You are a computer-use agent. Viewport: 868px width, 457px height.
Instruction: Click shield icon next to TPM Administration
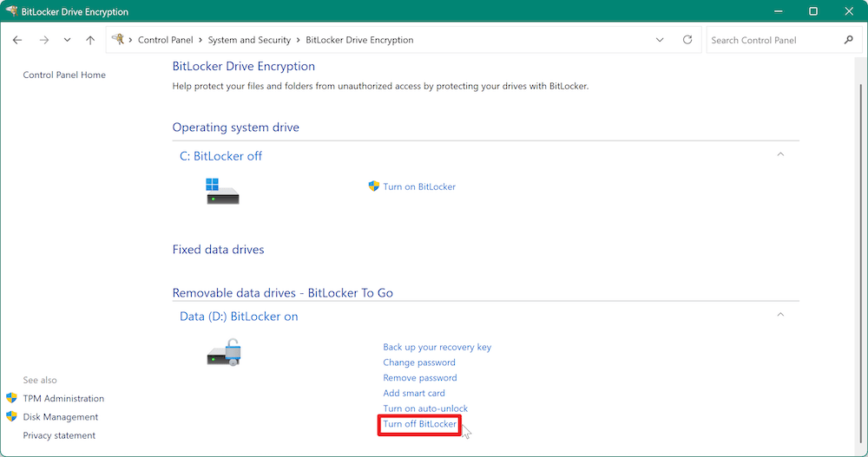11,398
